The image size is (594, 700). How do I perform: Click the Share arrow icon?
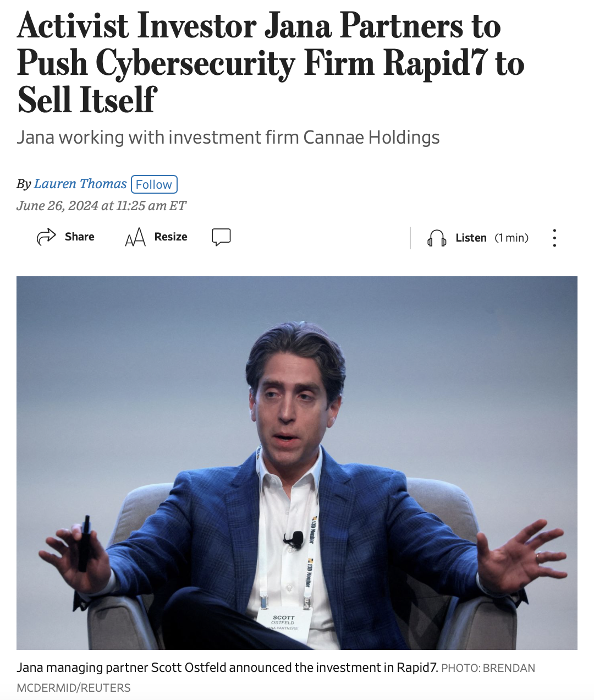point(46,237)
